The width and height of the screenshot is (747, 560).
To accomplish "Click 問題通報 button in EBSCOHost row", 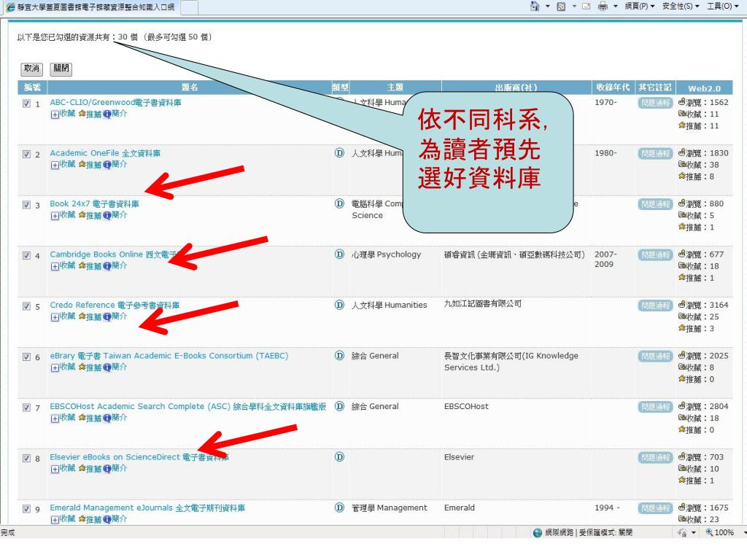I will [655, 407].
